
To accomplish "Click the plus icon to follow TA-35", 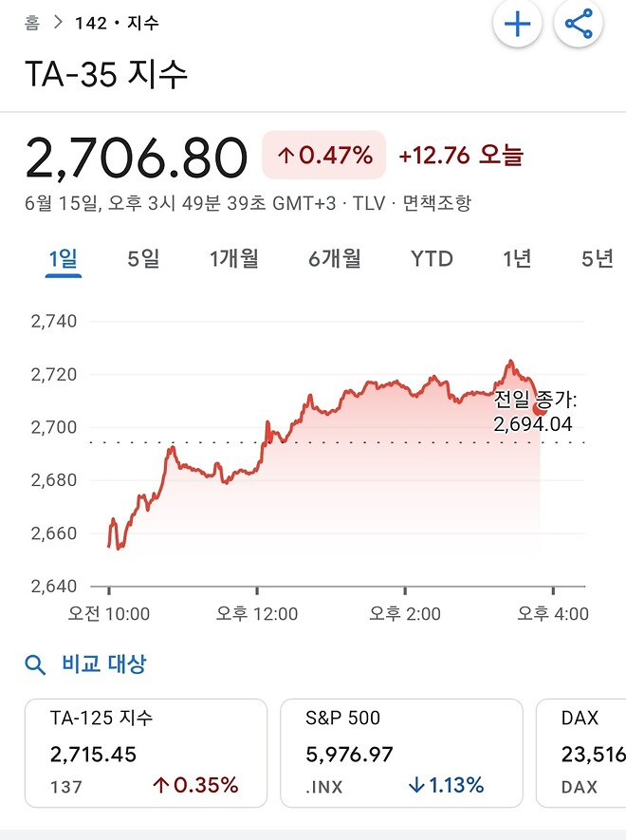I will pos(516,24).
